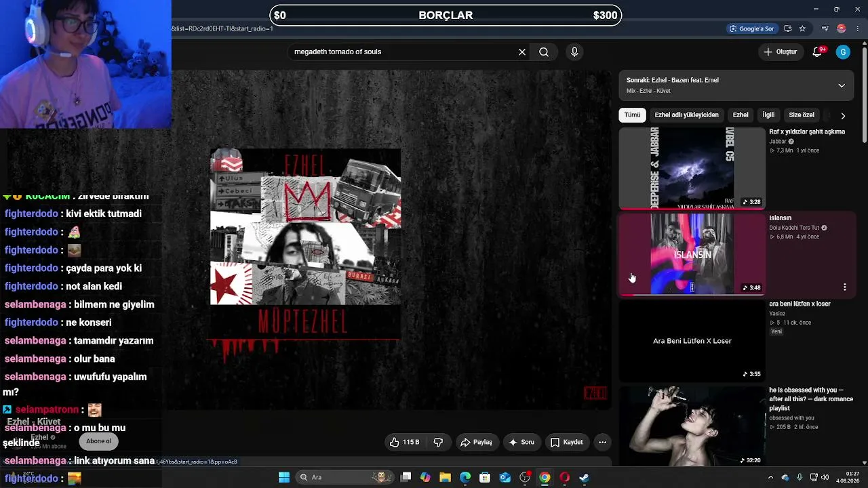Dislike the video with thumbs down
Image resolution: width=868 pixels, height=488 pixels.
coord(438,442)
